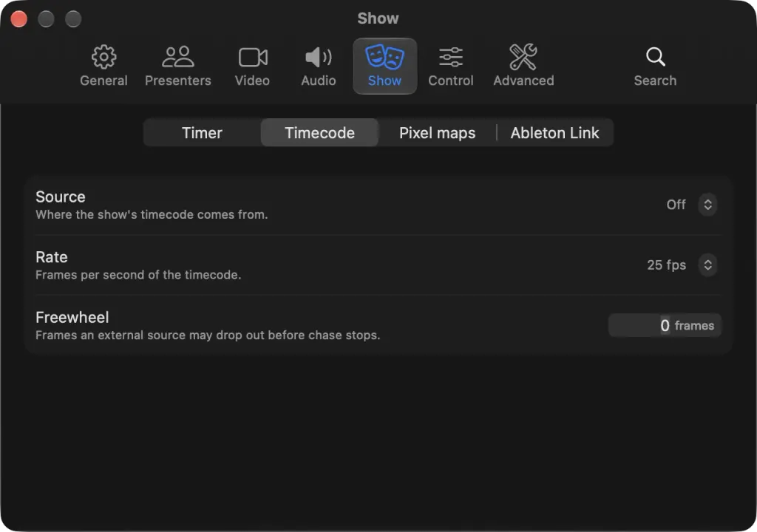The height and width of the screenshot is (532, 757).
Task: Open the Audio settings pane
Action: tap(319, 66)
